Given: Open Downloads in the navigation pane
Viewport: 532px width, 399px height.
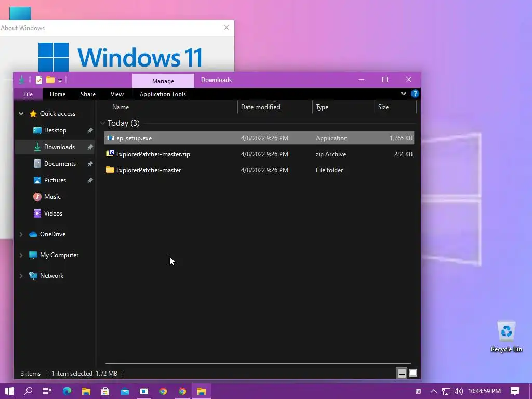Looking at the screenshot, I should 59,147.
